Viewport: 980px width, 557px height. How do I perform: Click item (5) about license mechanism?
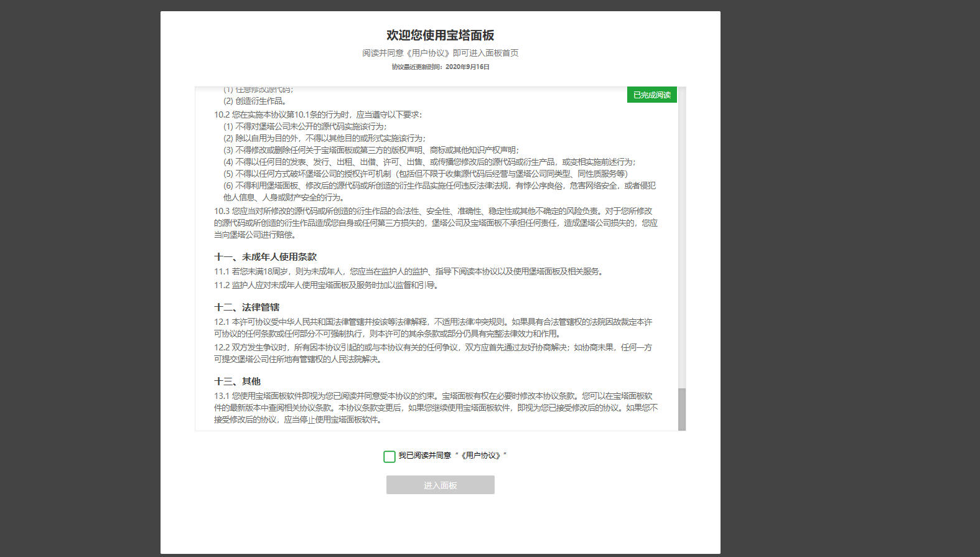point(427,174)
